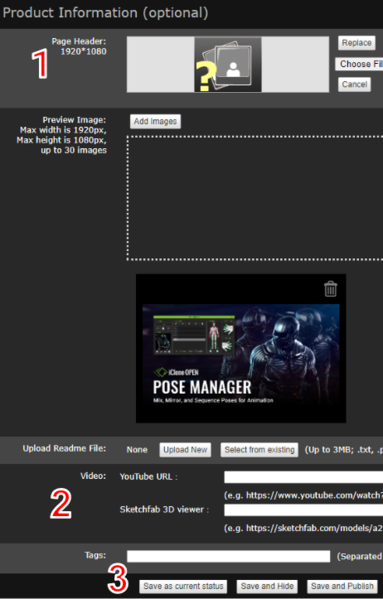The image size is (383, 599).
Task: Open the Choose File picker
Action: (359, 64)
